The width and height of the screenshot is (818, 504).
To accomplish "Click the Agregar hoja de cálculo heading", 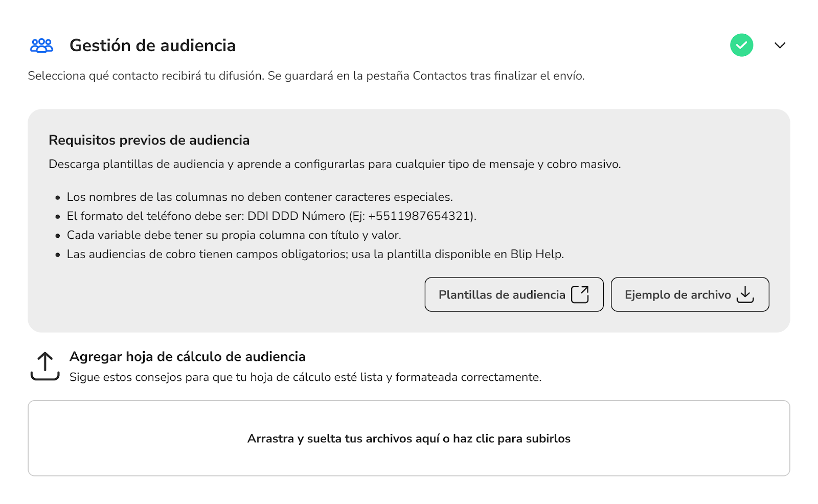I will click(x=187, y=357).
